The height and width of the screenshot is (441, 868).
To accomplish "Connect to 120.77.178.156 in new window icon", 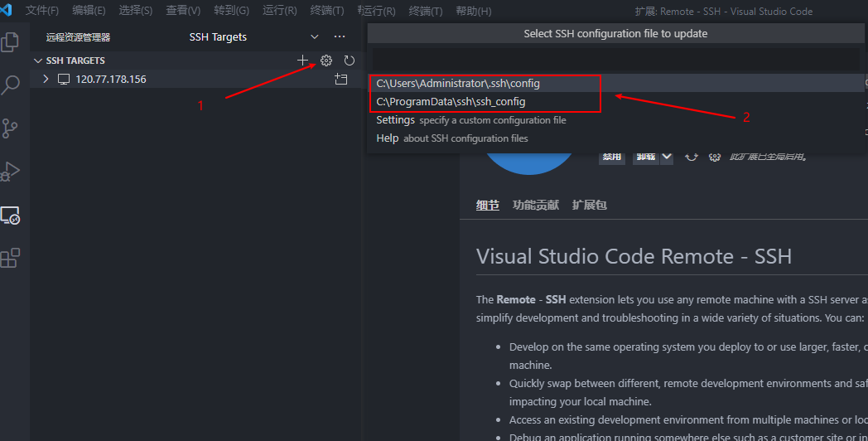I will coord(341,80).
